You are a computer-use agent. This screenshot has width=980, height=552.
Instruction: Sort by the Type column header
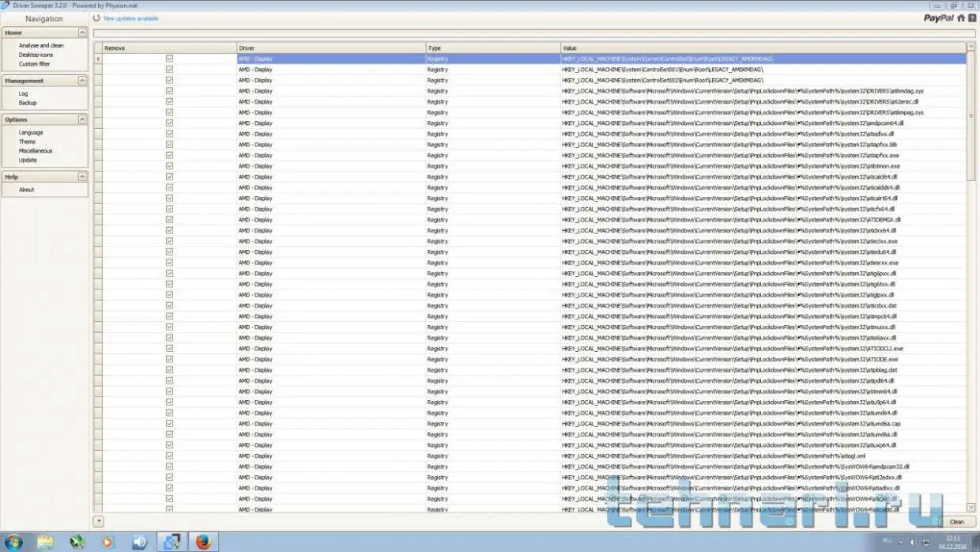(493, 48)
